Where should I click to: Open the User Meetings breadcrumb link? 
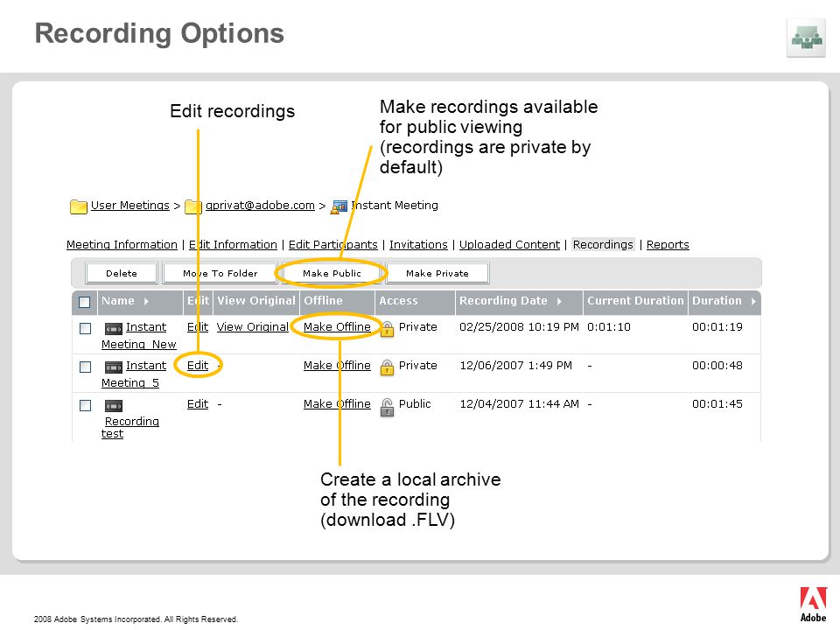[130, 206]
